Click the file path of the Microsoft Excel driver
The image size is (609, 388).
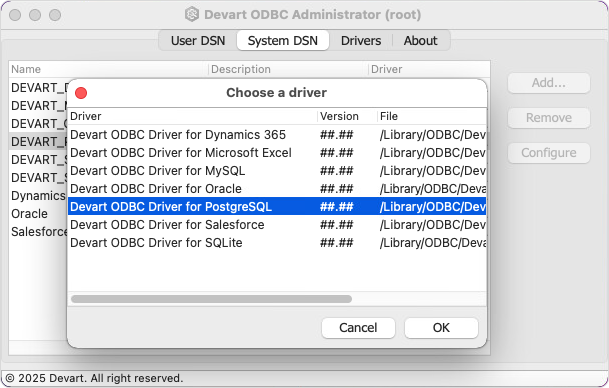pyautogui.click(x=433, y=153)
